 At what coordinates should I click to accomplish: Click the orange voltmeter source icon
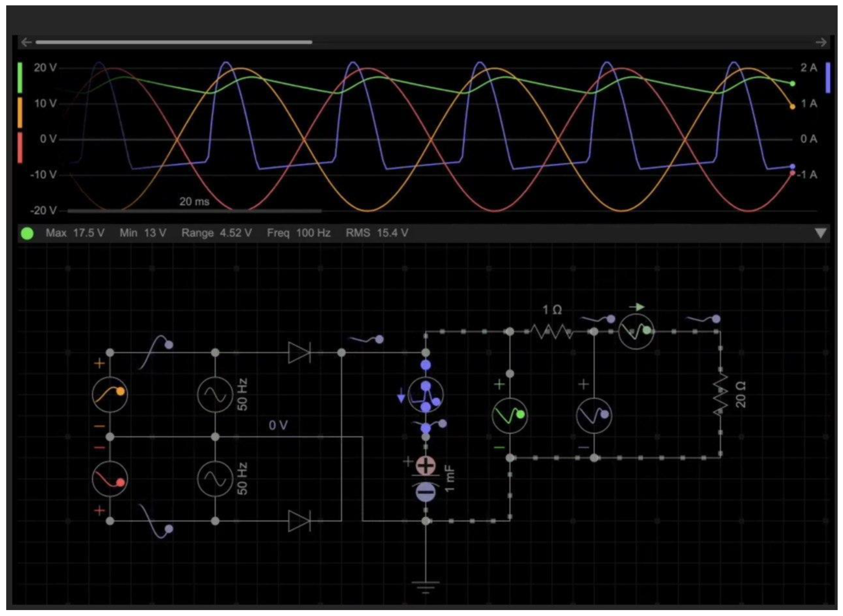(x=110, y=394)
